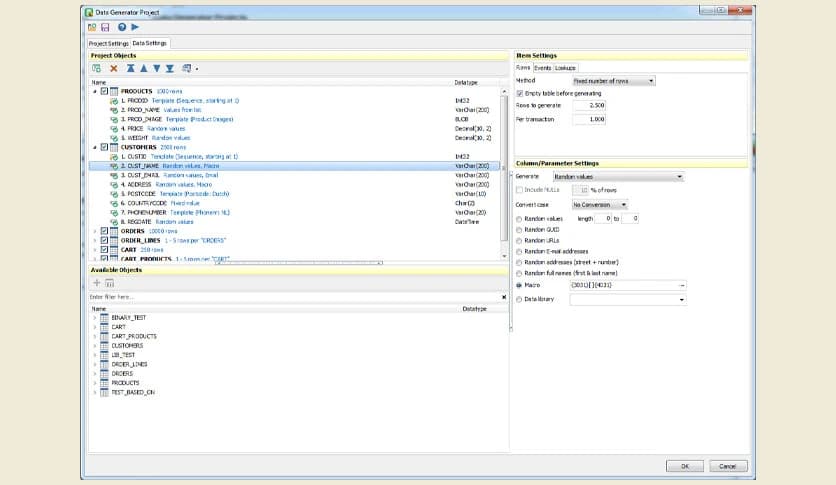Select the Rows tab in Item Settings
Screen dimensions: 836x485
click(523, 68)
